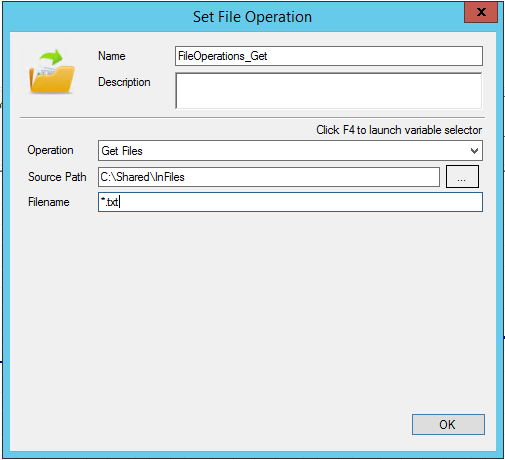Click the Operation label
This screenshot has width=505, height=460.
[50, 150]
